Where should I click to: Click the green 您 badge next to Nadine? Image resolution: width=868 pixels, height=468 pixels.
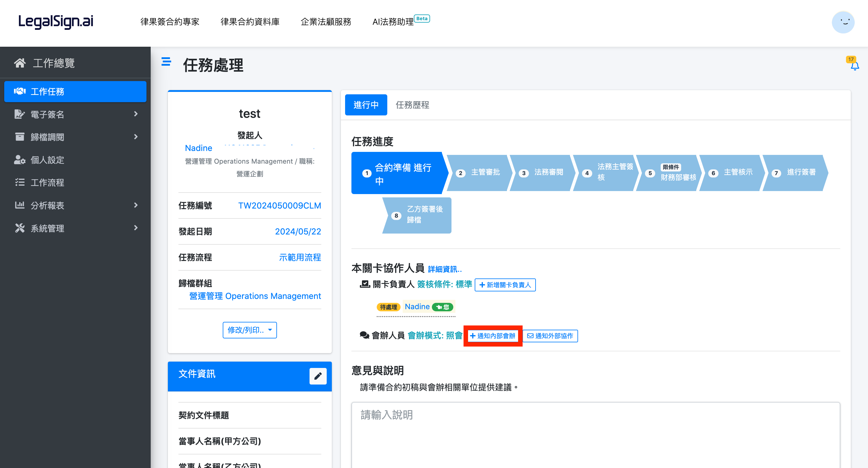pos(442,307)
